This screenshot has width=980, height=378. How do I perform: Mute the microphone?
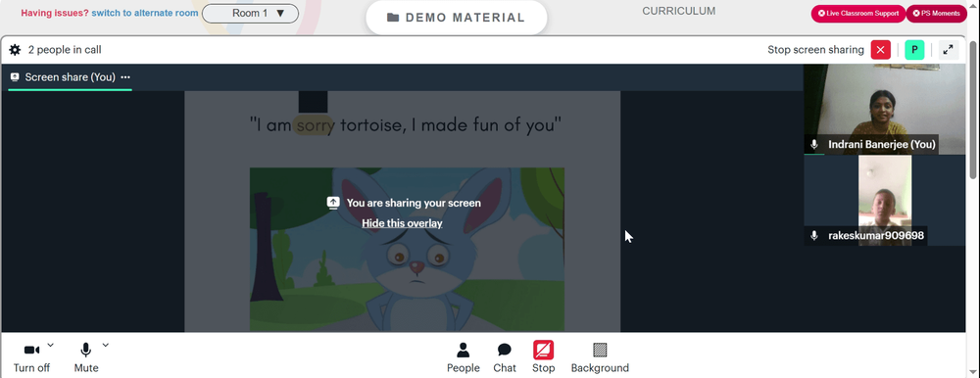[x=86, y=358]
